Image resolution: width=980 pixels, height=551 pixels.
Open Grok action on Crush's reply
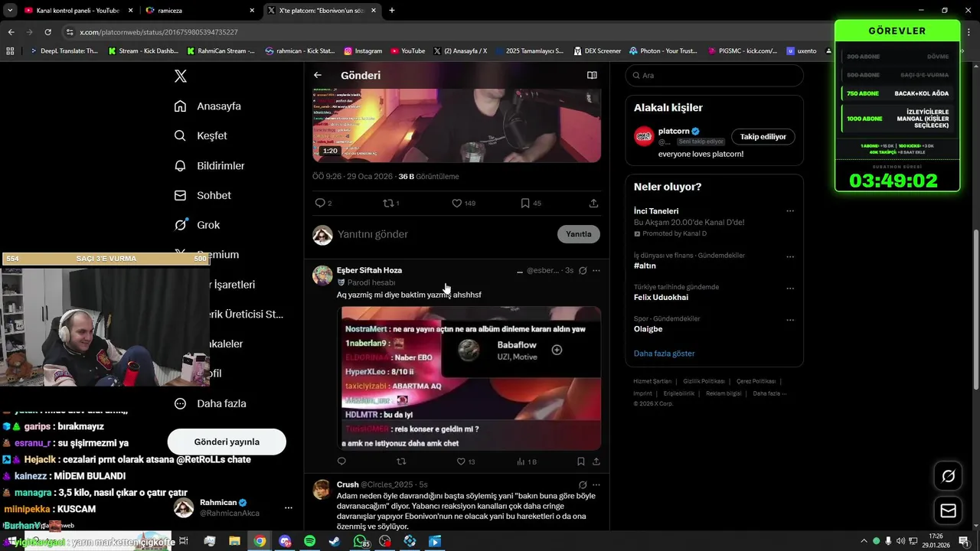pos(583,484)
